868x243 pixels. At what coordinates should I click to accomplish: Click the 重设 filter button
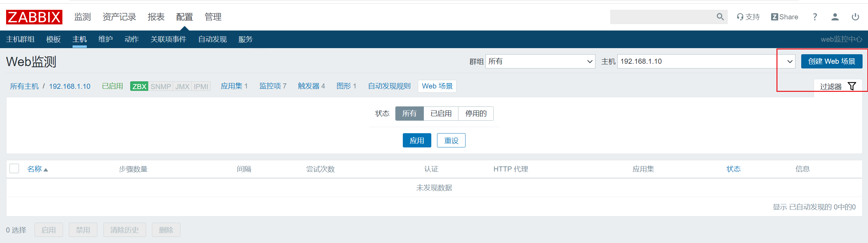tap(451, 140)
